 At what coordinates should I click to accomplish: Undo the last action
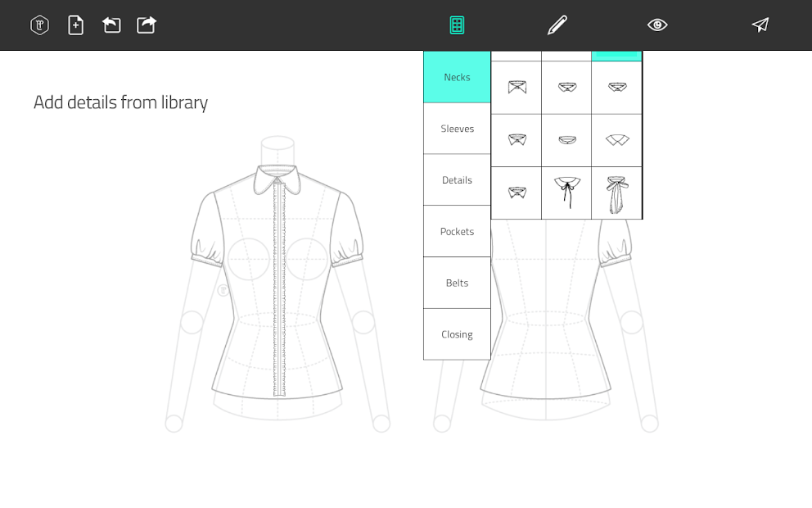click(111, 25)
